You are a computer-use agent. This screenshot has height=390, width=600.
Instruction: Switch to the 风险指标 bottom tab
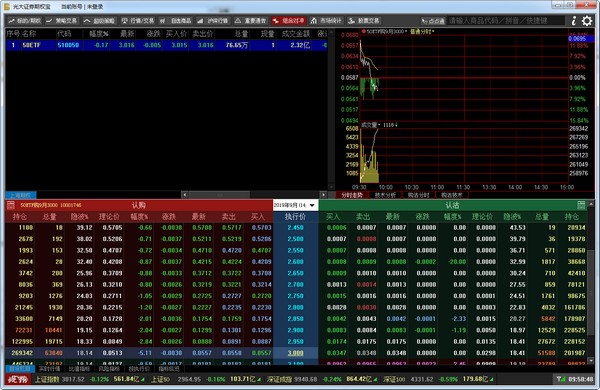point(109,369)
